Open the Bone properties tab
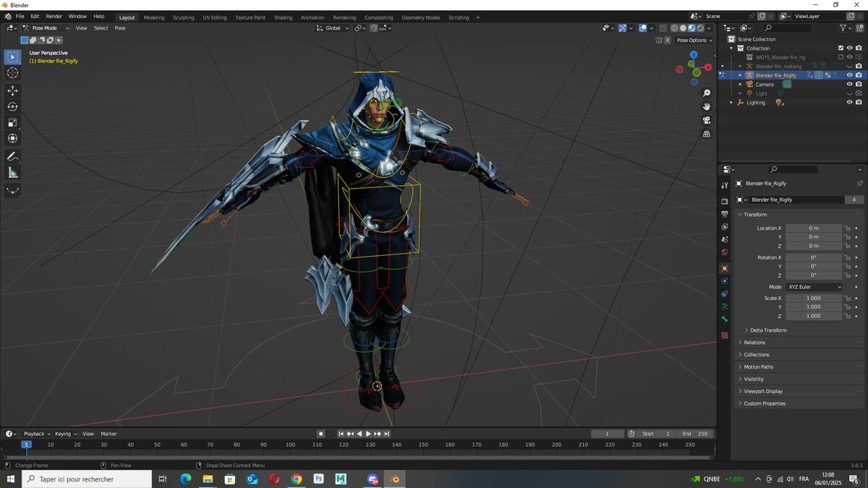Image resolution: width=868 pixels, height=488 pixels. 725,320
